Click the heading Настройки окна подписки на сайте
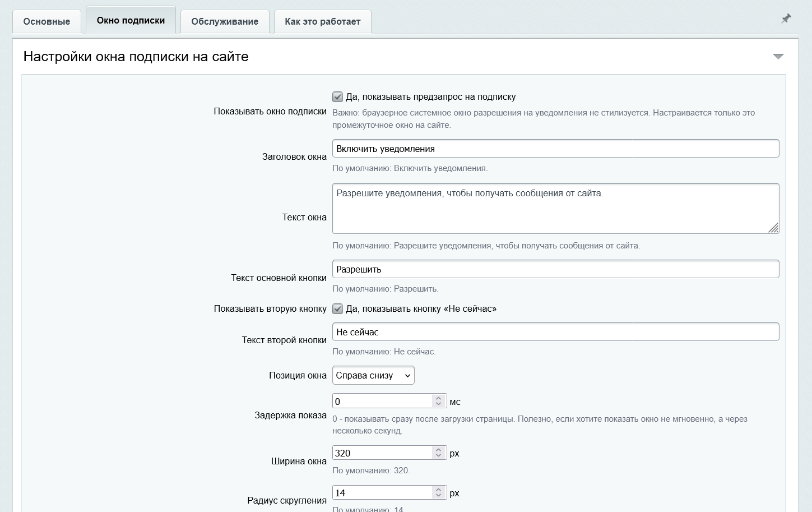This screenshot has width=812, height=512. point(136,57)
